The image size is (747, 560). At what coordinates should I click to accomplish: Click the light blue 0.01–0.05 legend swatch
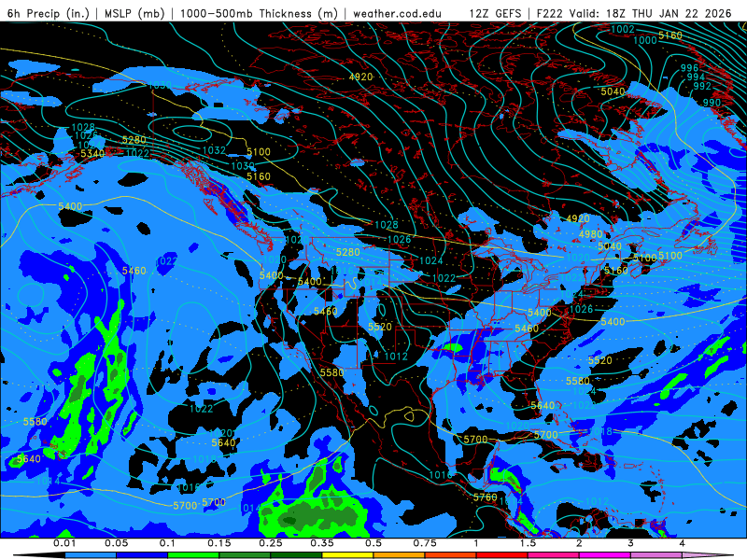91,555
